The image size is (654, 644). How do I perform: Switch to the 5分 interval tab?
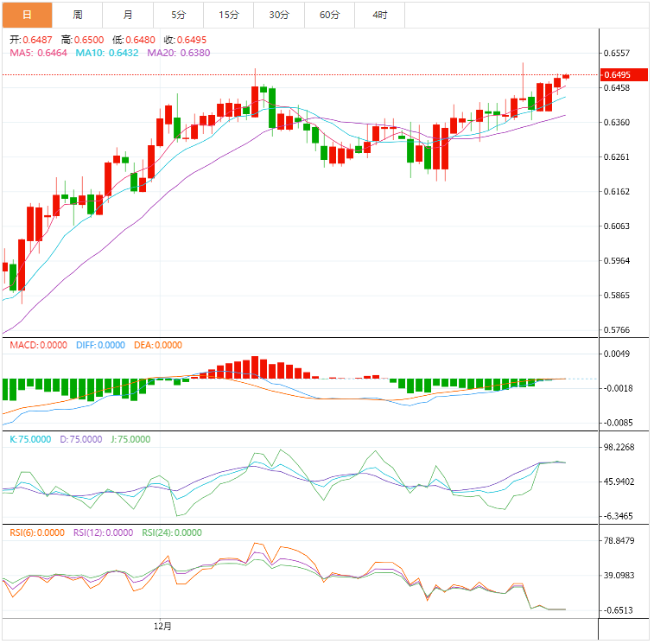click(x=178, y=15)
